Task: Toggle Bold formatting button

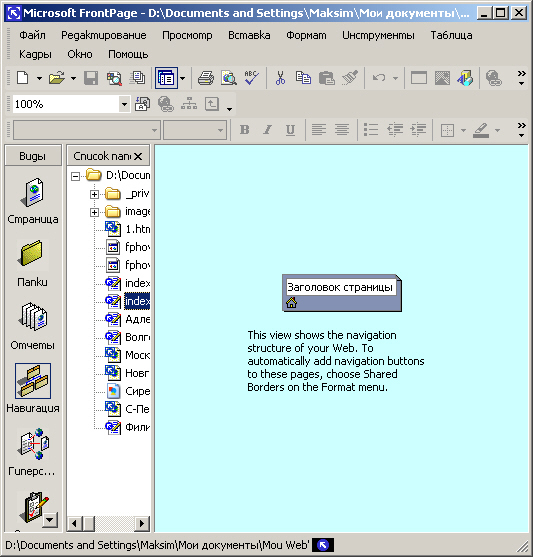Action: click(244, 130)
